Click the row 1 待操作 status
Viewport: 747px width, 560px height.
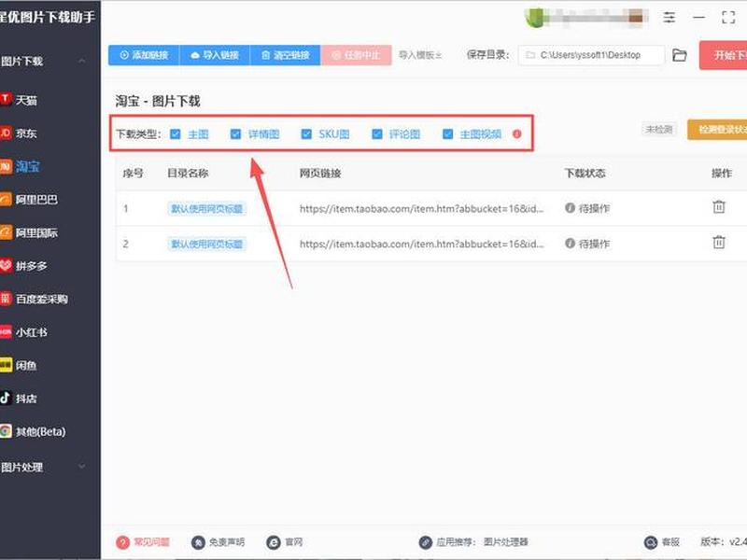pos(587,208)
